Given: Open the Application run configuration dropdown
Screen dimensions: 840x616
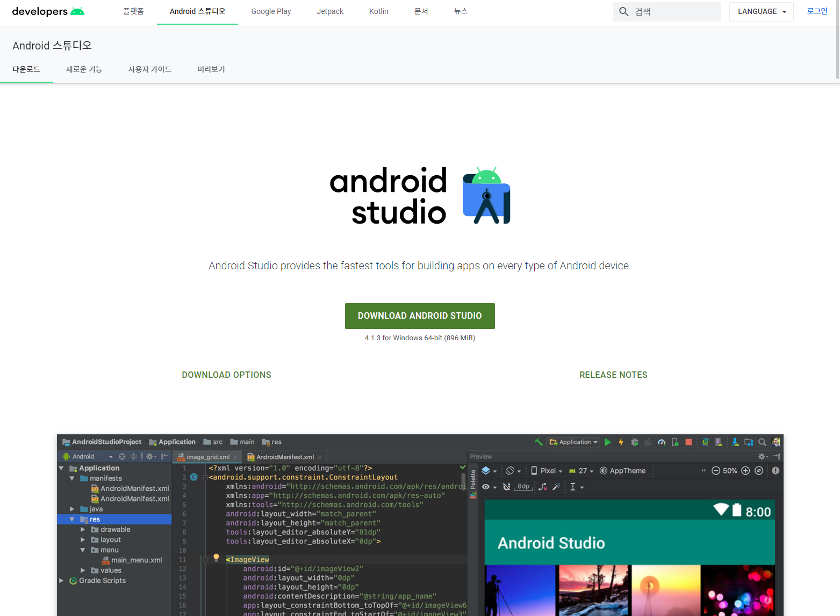Looking at the screenshot, I should click(x=573, y=442).
